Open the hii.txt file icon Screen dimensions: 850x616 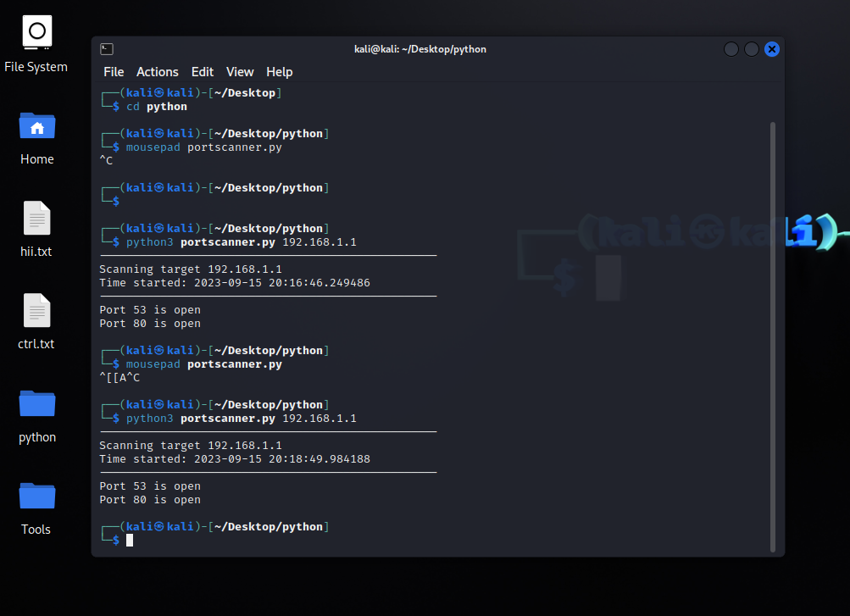(36, 219)
